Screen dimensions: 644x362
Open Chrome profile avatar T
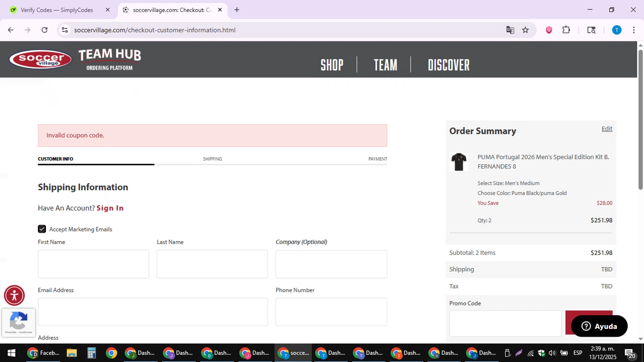click(617, 30)
